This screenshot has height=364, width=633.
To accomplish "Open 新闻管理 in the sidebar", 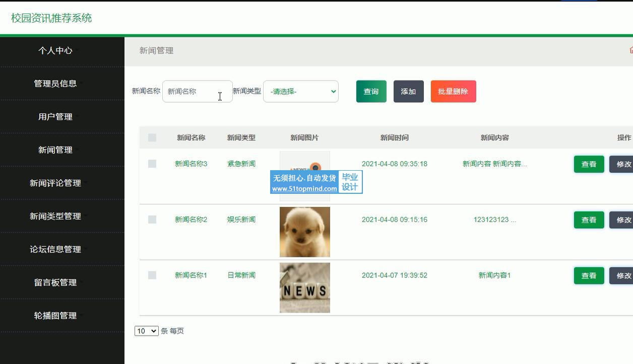I will 55,150.
